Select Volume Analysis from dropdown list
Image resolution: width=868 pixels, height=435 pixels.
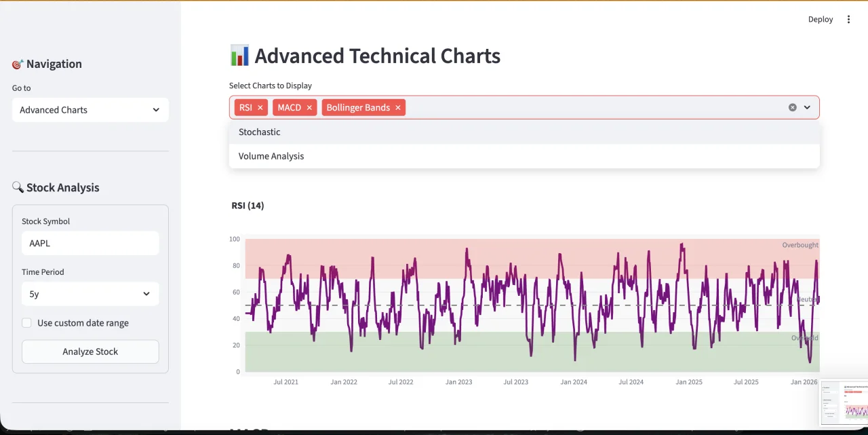click(x=524, y=156)
